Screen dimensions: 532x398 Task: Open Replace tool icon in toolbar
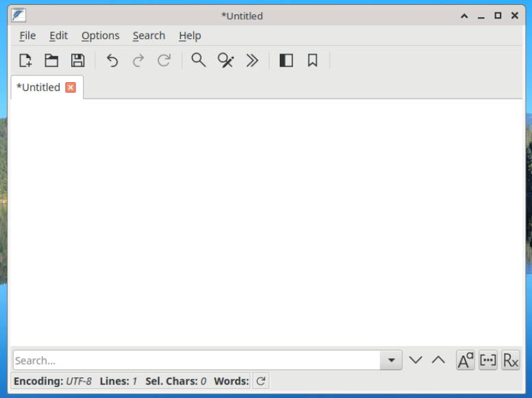[x=226, y=61]
